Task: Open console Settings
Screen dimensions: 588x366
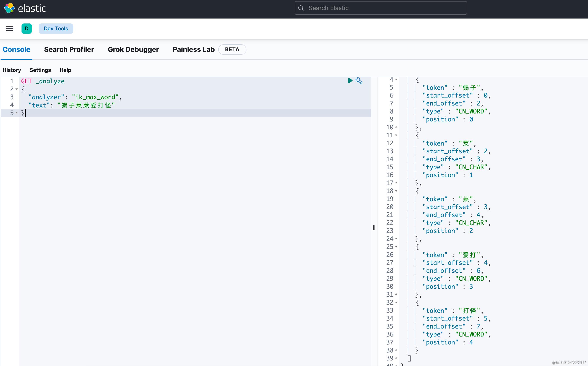Action: tap(40, 70)
